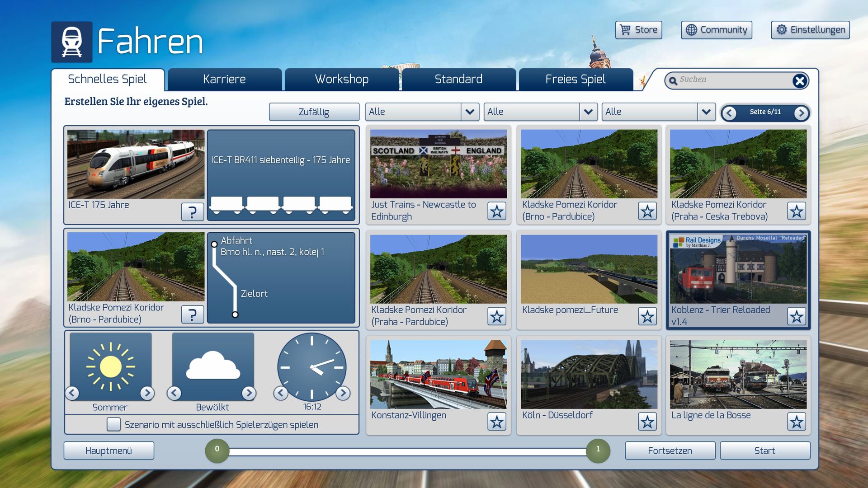The width and height of the screenshot is (868, 488).
Task: Expand the first Alle filter dropdown
Action: tap(470, 112)
